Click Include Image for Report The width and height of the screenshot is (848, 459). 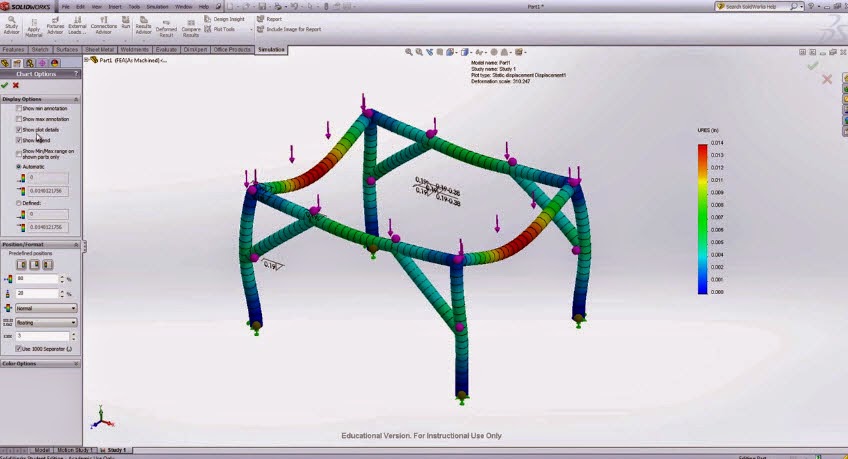pos(289,29)
